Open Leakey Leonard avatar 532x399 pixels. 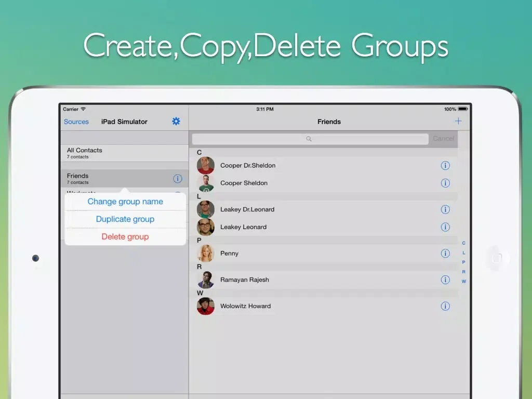pos(206,227)
